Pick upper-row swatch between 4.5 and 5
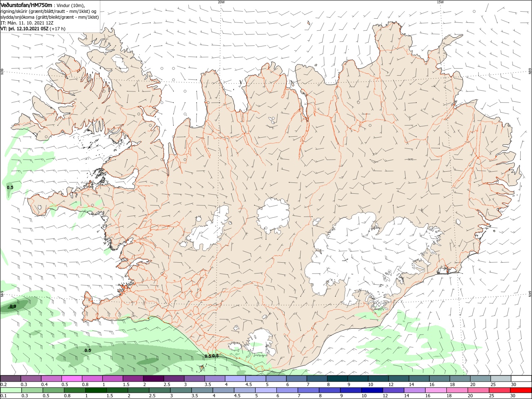 [255, 379]
